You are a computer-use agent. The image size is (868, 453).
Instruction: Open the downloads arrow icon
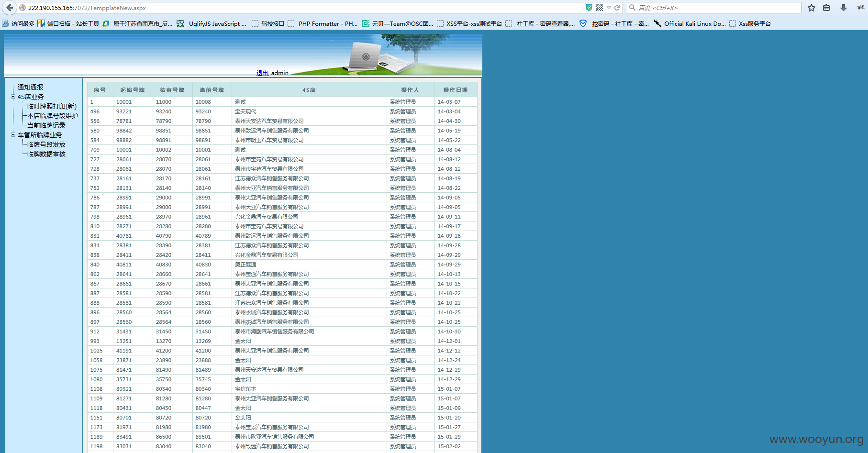point(844,8)
